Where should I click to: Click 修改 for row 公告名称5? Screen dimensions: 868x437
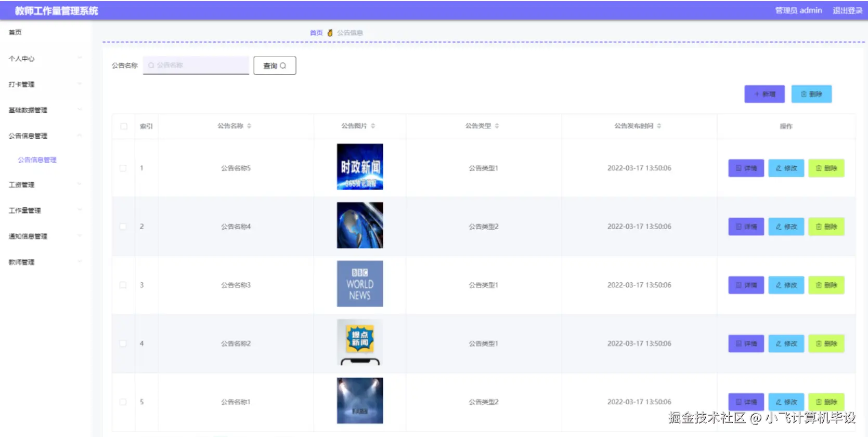tap(786, 168)
